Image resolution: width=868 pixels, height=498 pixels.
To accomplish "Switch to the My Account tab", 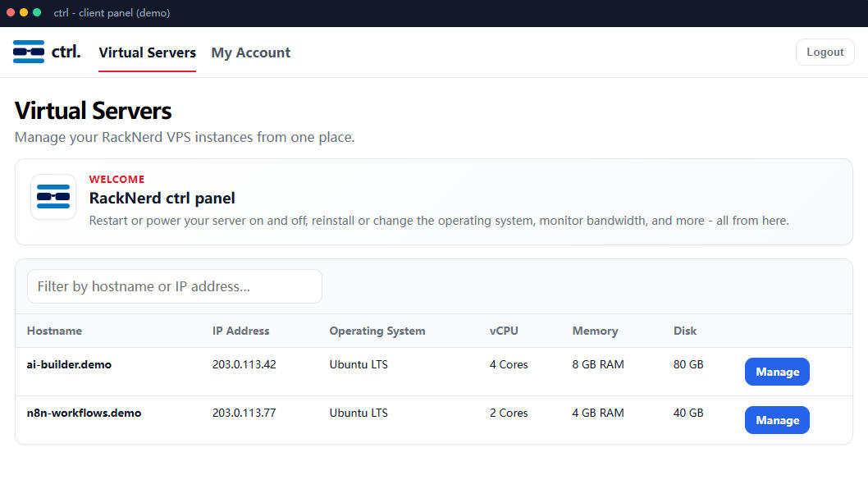I will [x=251, y=53].
